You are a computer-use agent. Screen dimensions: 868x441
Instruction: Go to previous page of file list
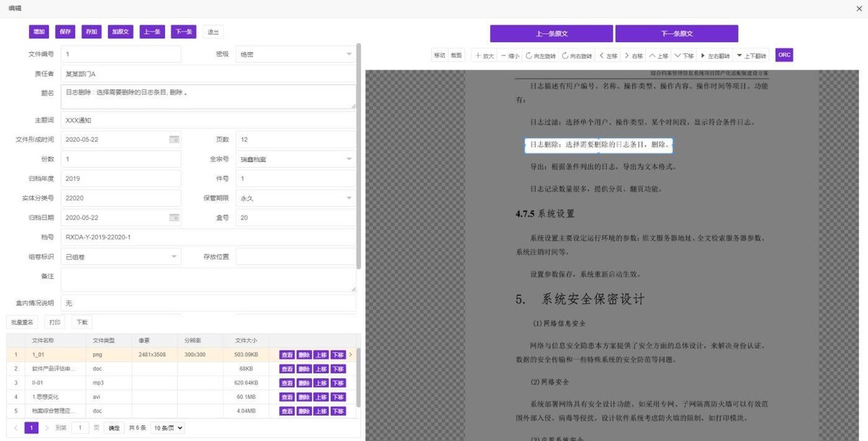16,428
